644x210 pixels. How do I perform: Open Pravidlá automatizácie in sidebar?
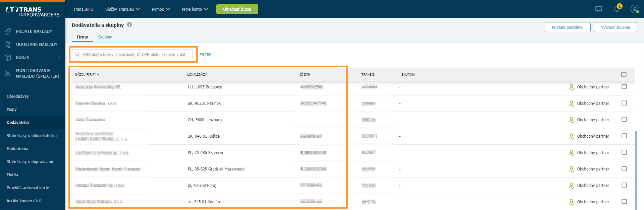point(28,188)
